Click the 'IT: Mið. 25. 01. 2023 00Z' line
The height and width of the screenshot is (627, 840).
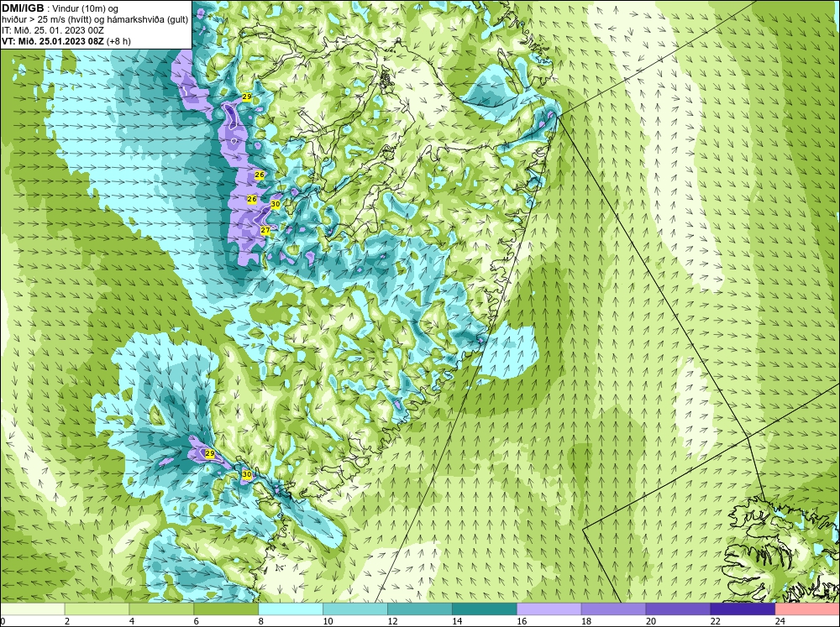(x=52, y=30)
